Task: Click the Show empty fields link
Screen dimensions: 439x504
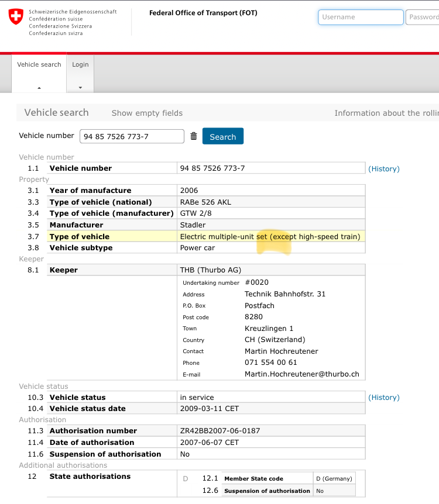Action: 147,113
